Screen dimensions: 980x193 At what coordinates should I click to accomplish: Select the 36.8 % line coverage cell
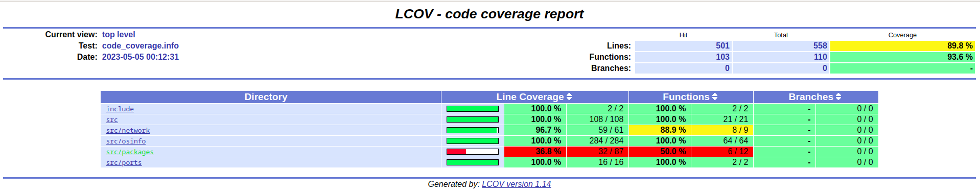535,152
